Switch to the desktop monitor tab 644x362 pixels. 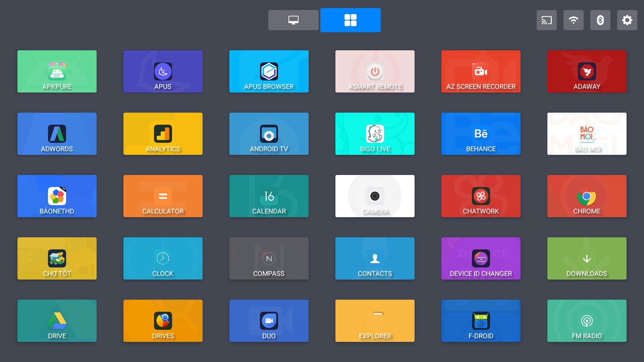tap(293, 20)
